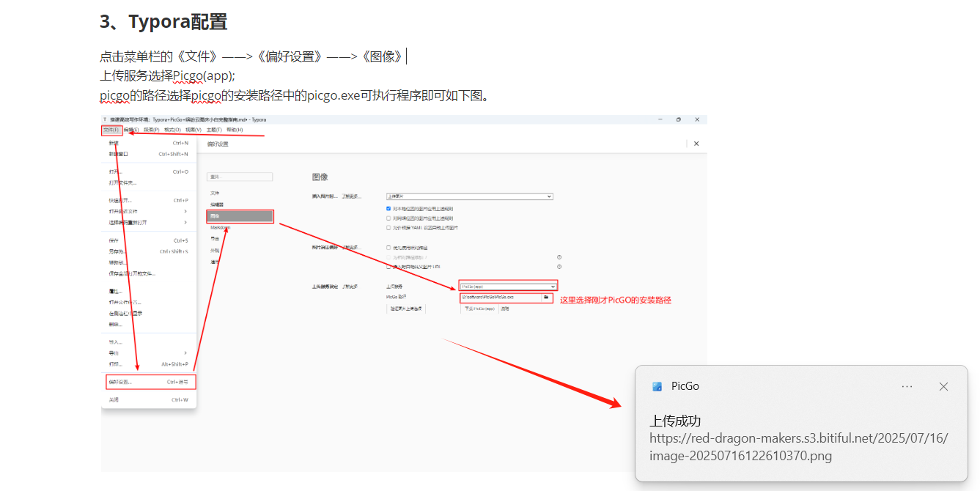The image size is (980, 491).
Task: Choose 导入... from the File menu
Action: pos(149,342)
